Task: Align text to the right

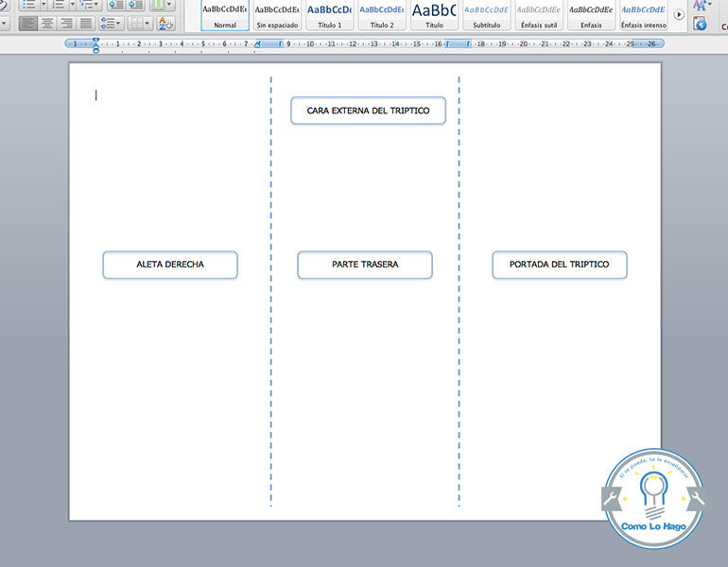Action: tap(66, 23)
